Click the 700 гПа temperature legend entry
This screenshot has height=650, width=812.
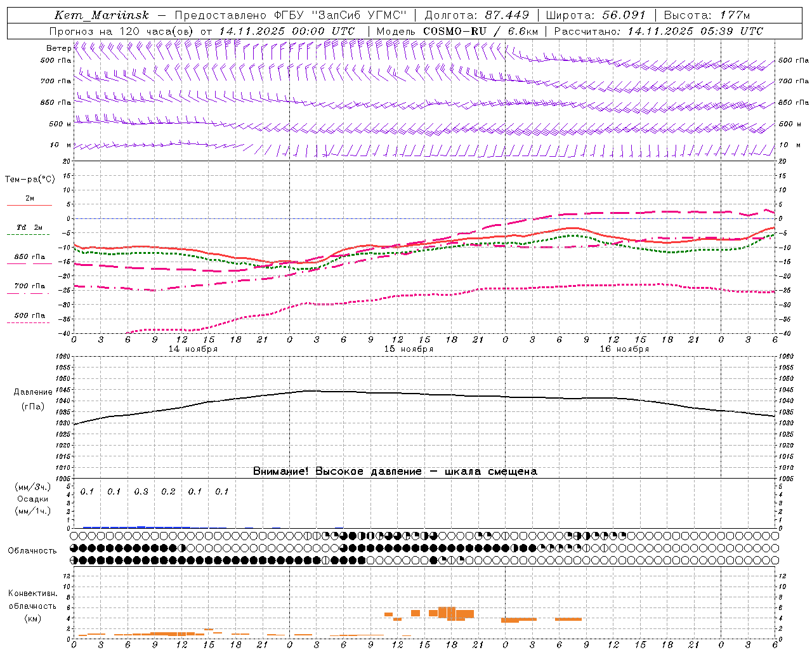[30, 286]
